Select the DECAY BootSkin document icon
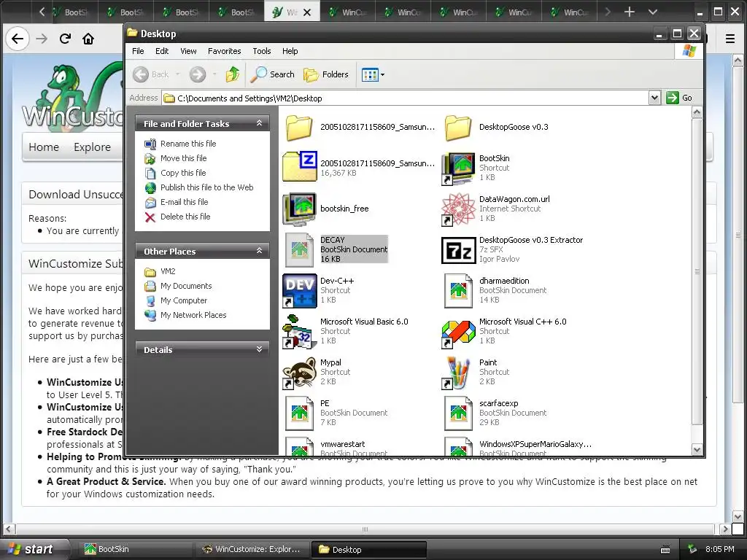747x560 pixels. click(x=299, y=250)
